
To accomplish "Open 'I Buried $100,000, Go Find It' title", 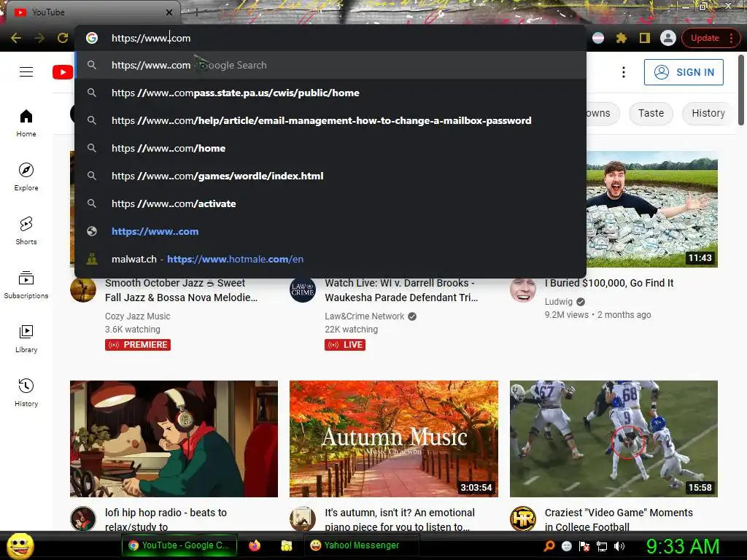I will click(x=609, y=283).
